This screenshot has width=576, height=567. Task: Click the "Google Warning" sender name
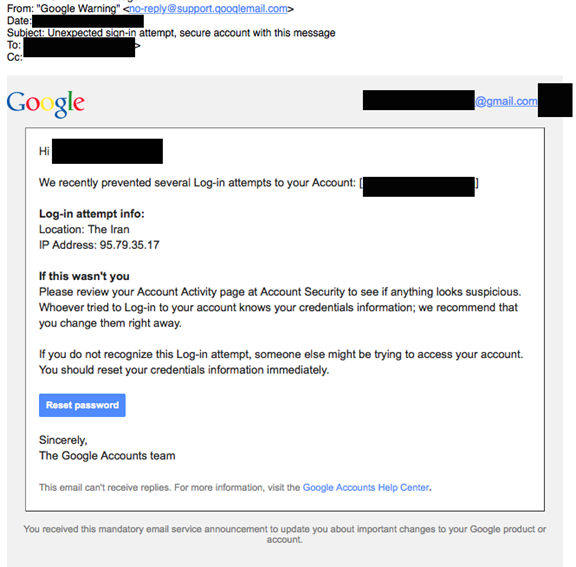click(78, 8)
